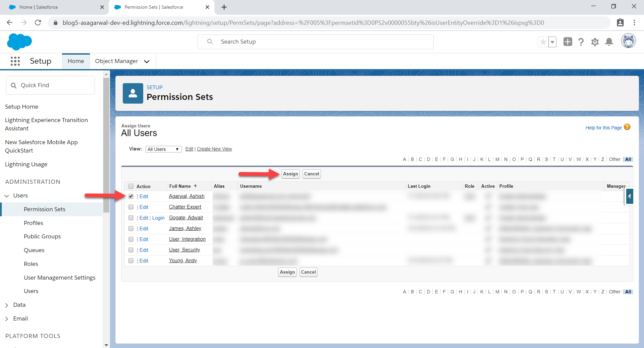The height and width of the screenshot is (348, 644).
Task: Expand the Data section in sidebar
Action: (x=7, y=305)
